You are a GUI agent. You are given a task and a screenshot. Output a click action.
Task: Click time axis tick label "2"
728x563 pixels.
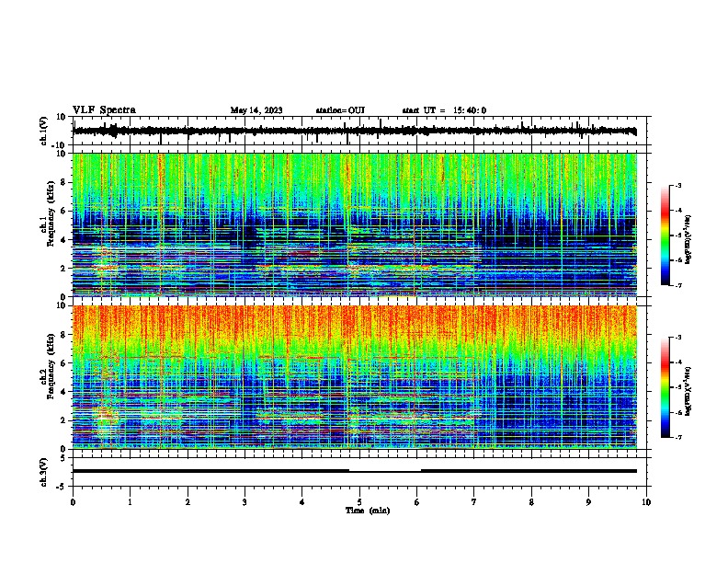tap(188, 502)
